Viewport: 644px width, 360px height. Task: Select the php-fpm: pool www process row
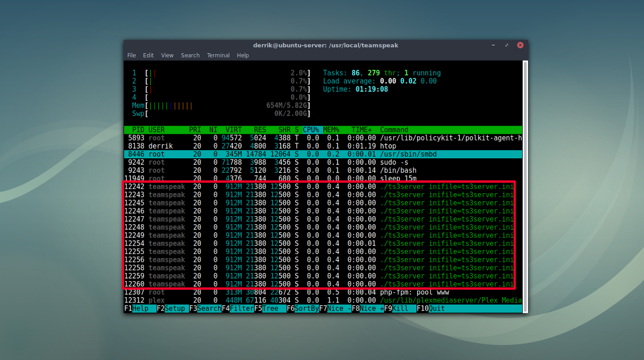(x=323, y=292)
